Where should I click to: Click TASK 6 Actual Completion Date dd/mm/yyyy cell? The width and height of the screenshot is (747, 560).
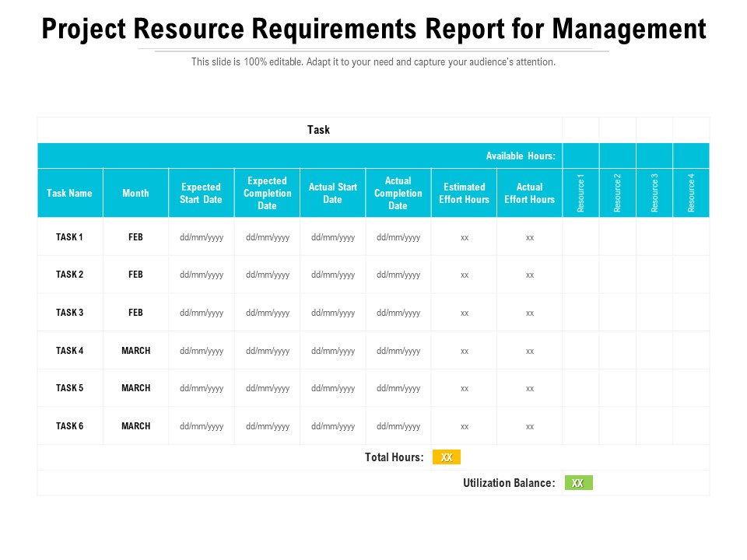pyautogui.click(x=398, y=427)
